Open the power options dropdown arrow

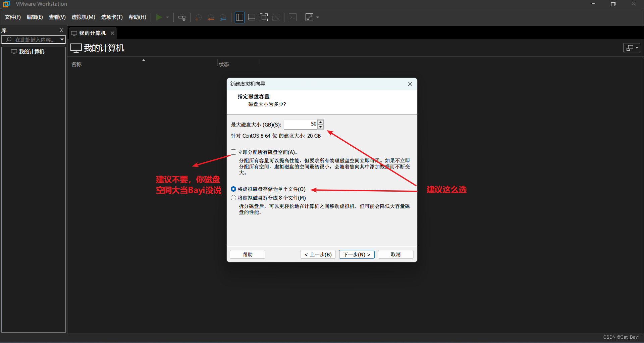[x=167, y=17]
